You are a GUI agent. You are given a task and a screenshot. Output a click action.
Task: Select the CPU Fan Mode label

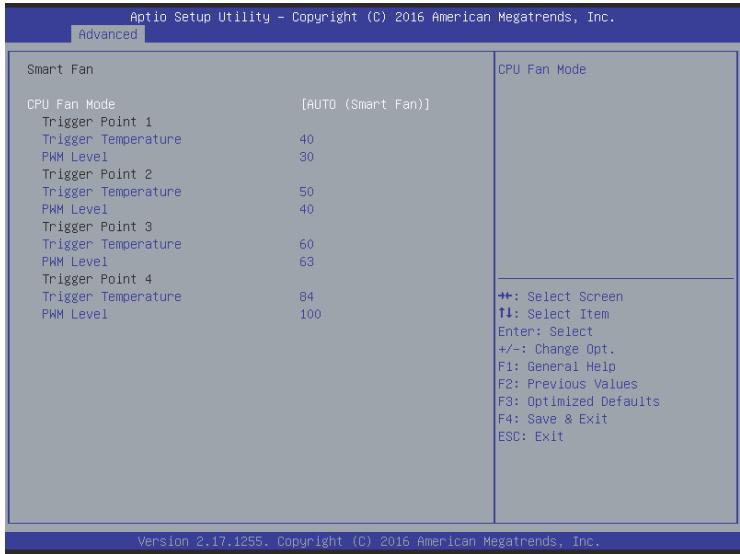[x=71, y=104]
